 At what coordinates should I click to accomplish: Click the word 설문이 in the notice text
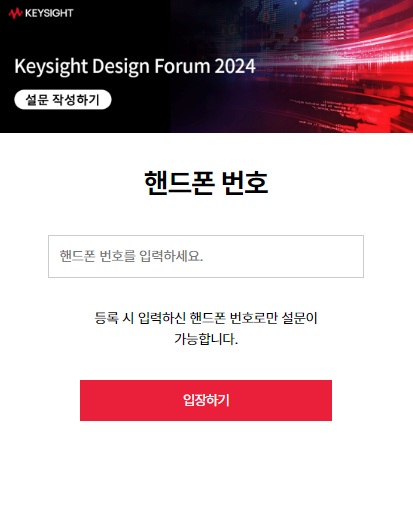pos(300,318)
